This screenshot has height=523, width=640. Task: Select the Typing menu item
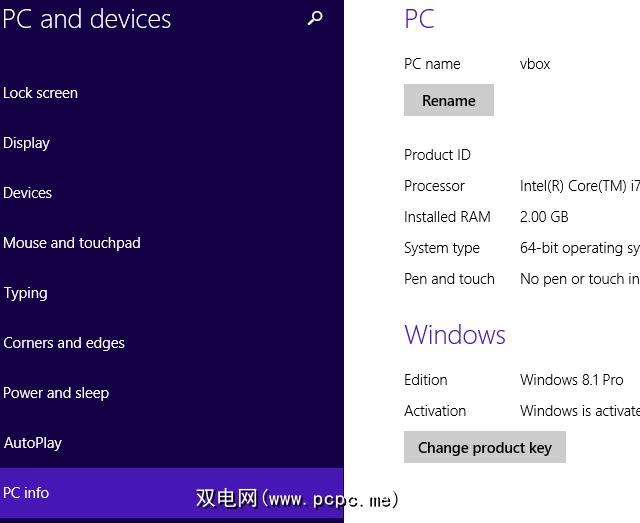pyautogui.click(x=26, y=293)
